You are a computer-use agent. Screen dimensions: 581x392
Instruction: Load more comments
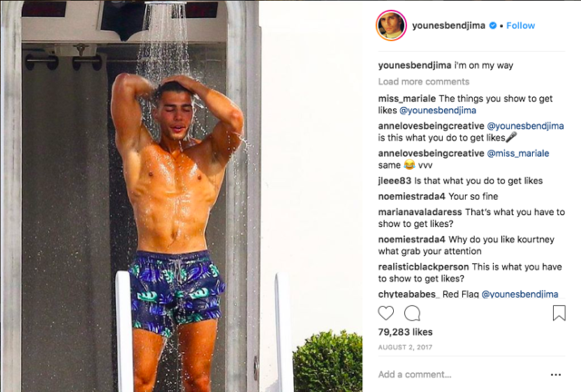(424, 82)
